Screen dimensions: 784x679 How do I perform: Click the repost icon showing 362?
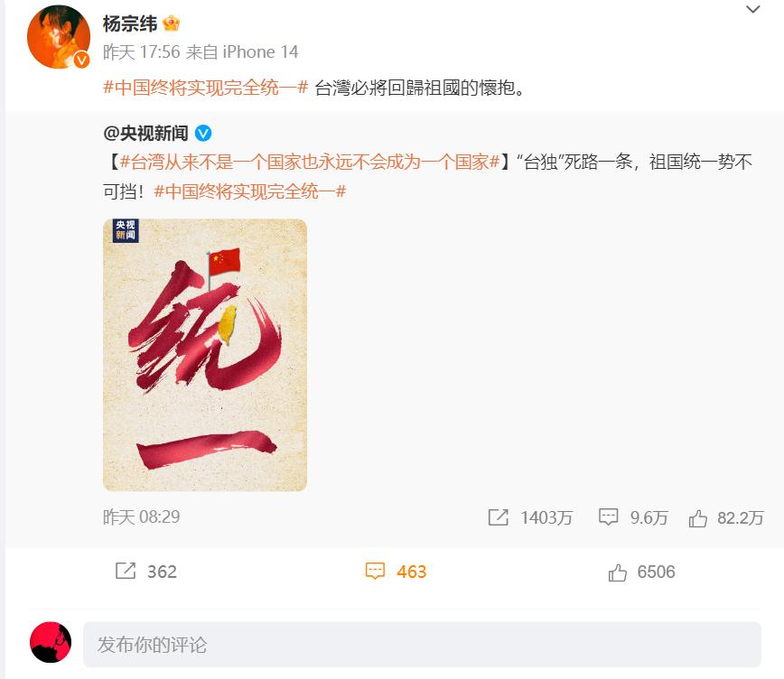[145, 571]
